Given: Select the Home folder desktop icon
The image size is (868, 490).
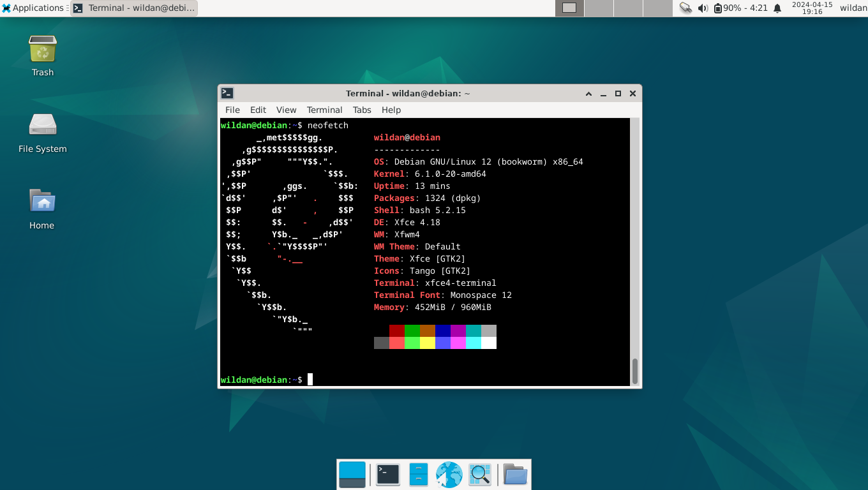Looking at the screenshot, I should (43, 209).
